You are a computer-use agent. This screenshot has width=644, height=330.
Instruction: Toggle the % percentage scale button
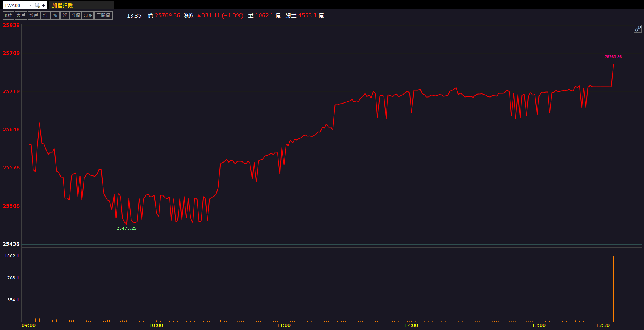(x=55, y=15)
